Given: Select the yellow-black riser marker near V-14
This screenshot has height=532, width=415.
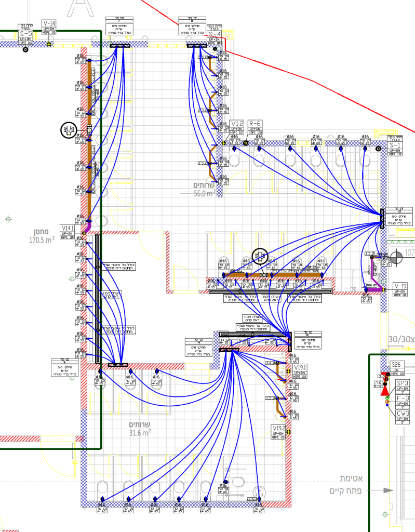Looking at the screenshot, I should (49, 44).
